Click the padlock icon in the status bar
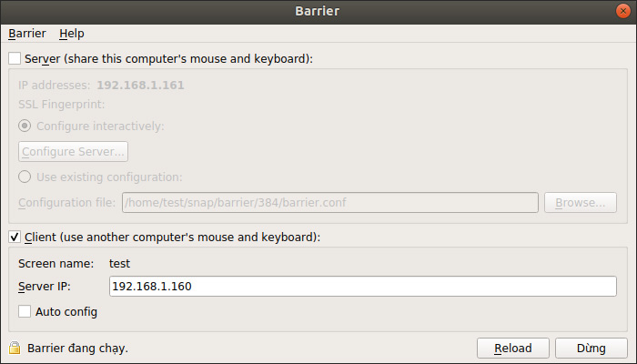The image size is (637, 364). (15, 348)
